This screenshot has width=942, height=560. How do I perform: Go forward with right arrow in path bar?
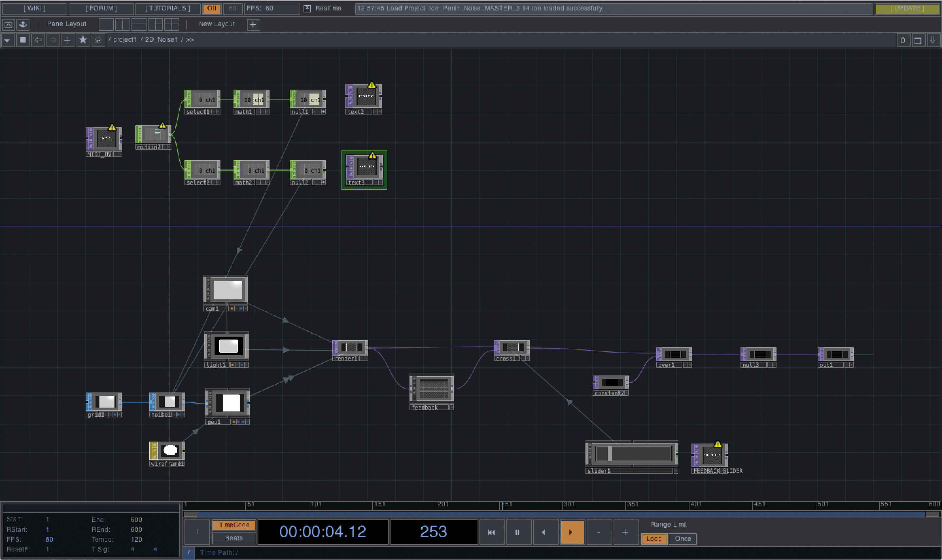coord(53,40)
